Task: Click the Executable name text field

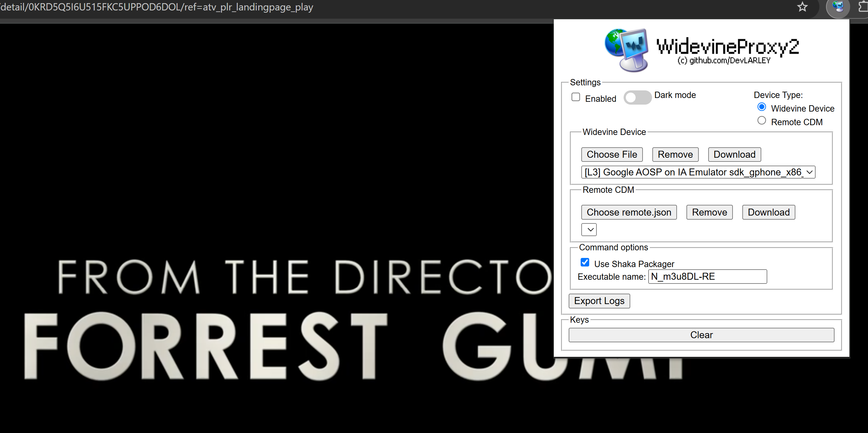Action: [707, 277]
